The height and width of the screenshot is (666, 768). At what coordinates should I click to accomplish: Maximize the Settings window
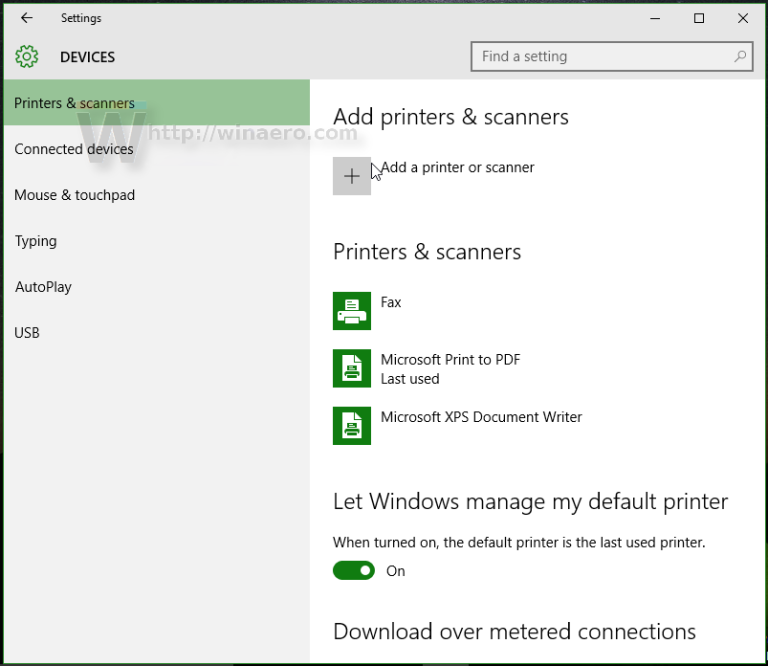coord(699,18)
